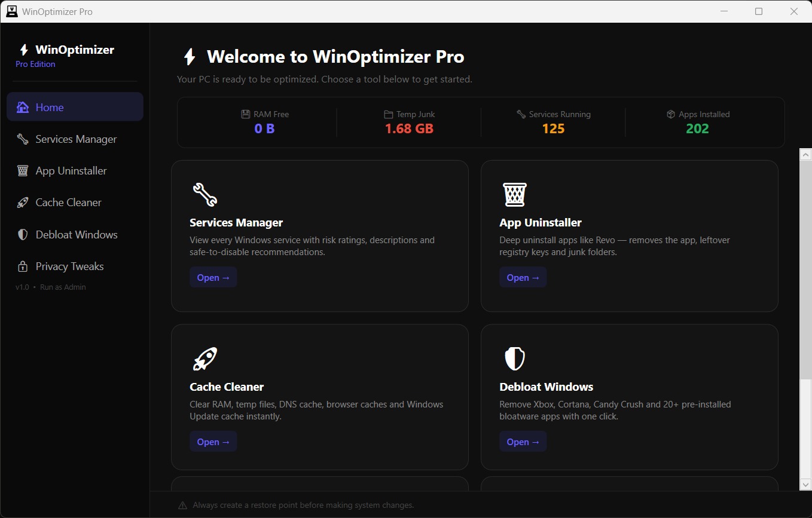Click the folder icon next to Temp Junk
The image size is (812, 518).
pos(388,114)
